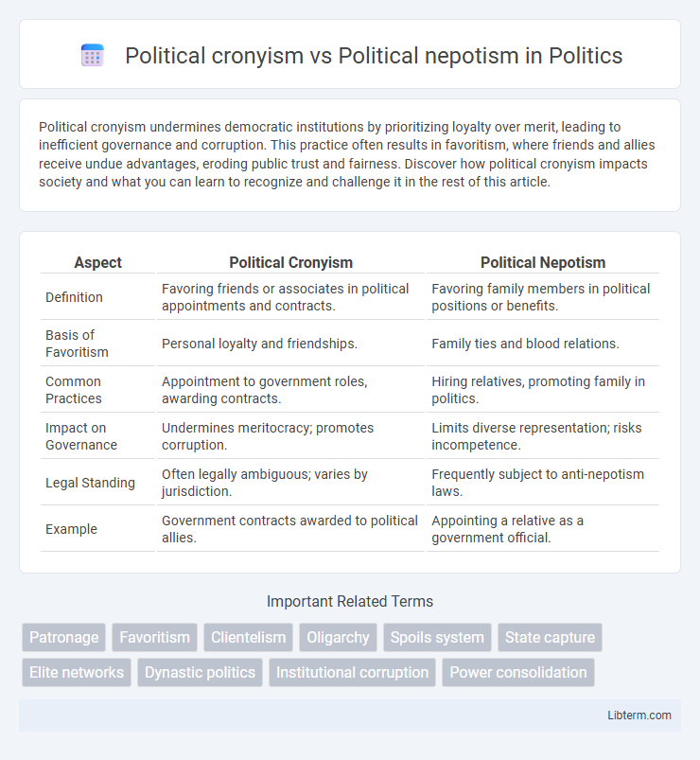Image resolution: width=700 pixels, height=760 pixels.
Task: Click the 'Hiring relatives, promoting family' cell
Action: pyautogui.click(x=543, y=390)
